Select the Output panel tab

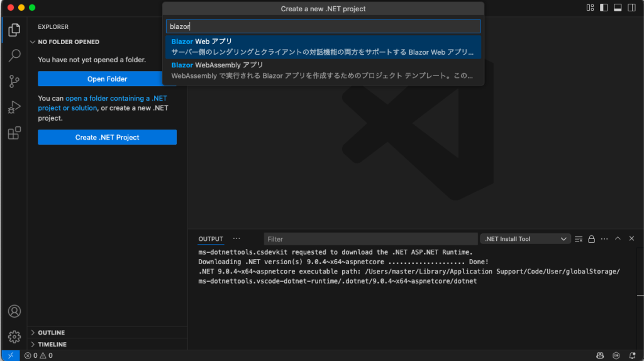tap(211, 239)
